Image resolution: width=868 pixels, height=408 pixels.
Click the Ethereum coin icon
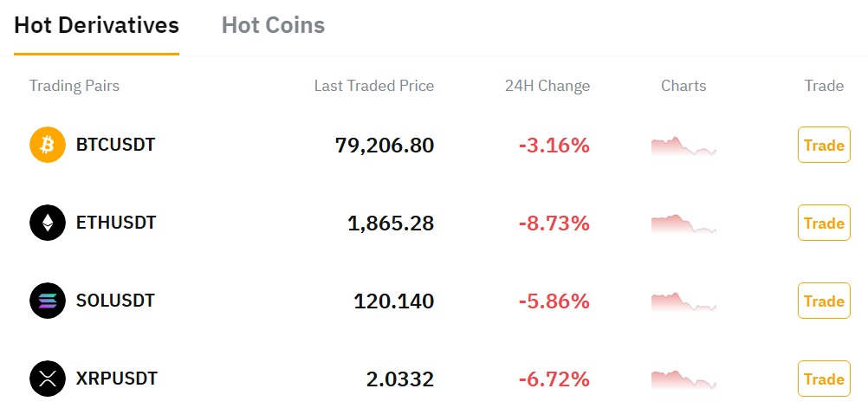click(x=48, y=223)
